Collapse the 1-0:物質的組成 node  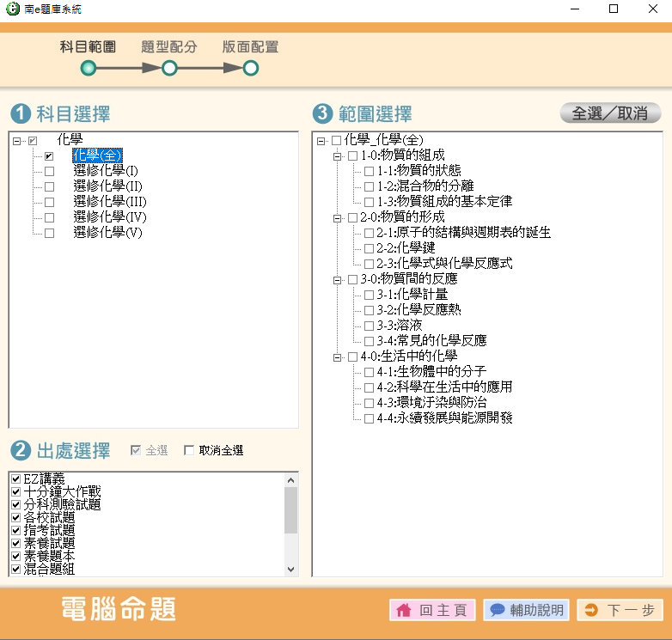[337, 156]
